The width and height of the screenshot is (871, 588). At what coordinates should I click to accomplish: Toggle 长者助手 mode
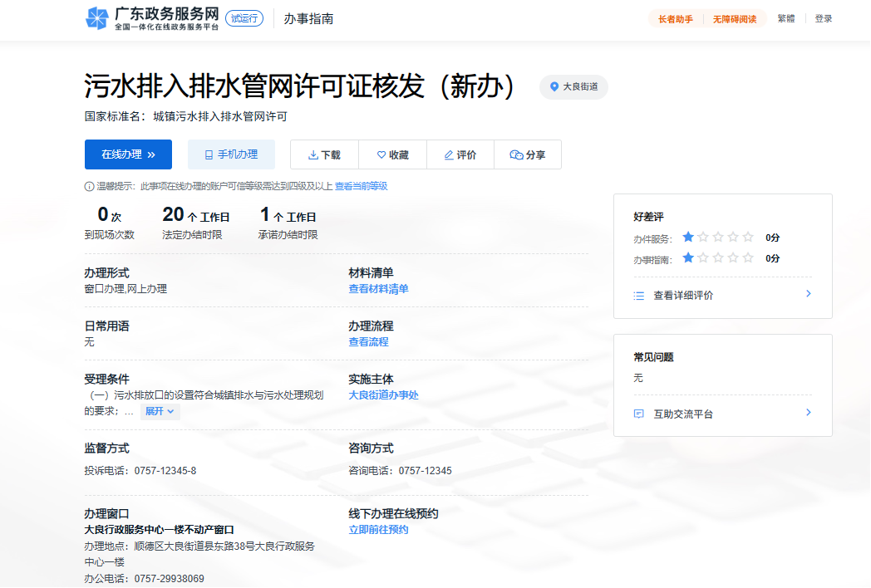[675, 19]
